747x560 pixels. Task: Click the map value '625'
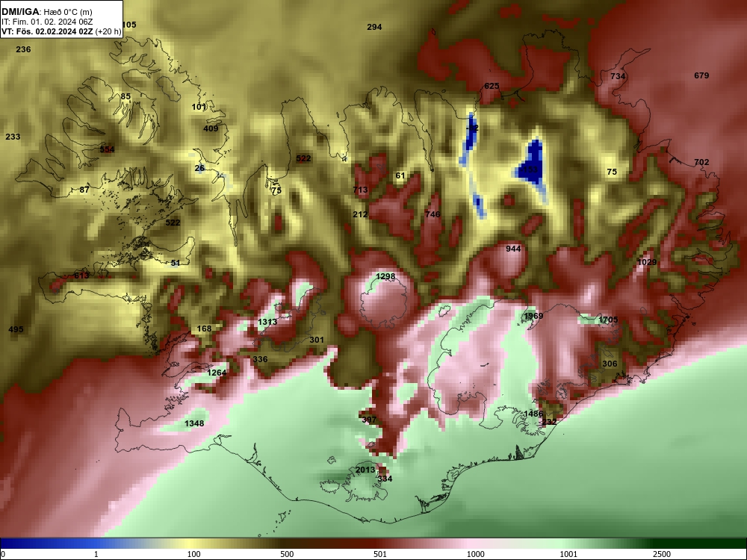(x=492, y=86)
